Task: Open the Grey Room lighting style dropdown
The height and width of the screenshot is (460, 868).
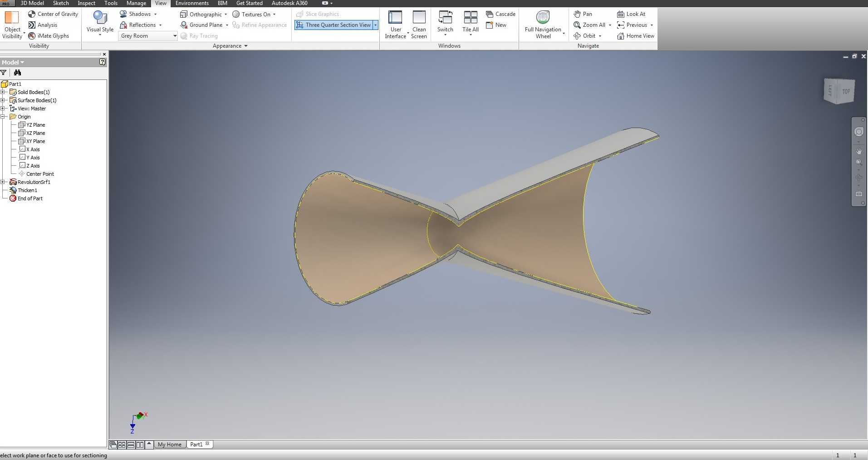Action: [148, 36]
